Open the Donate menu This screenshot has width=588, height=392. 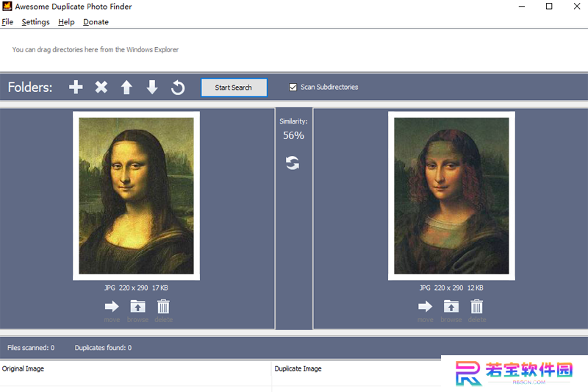(96, 22)
